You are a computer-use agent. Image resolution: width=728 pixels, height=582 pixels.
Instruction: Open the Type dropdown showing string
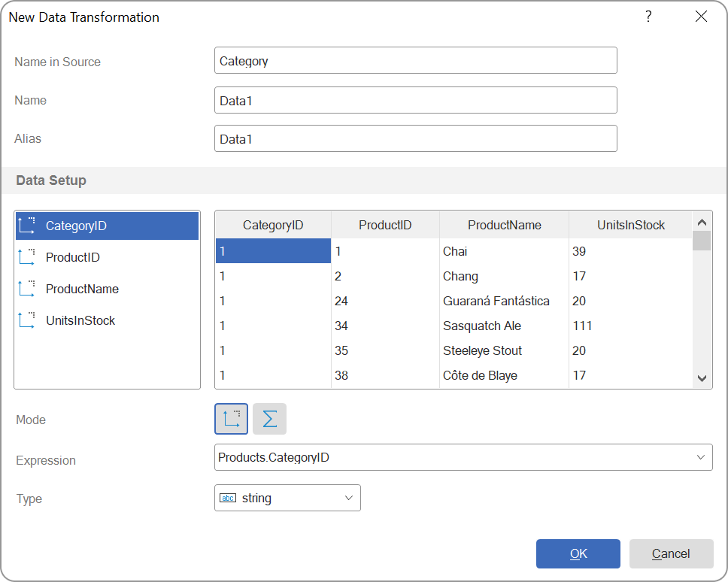348,497
